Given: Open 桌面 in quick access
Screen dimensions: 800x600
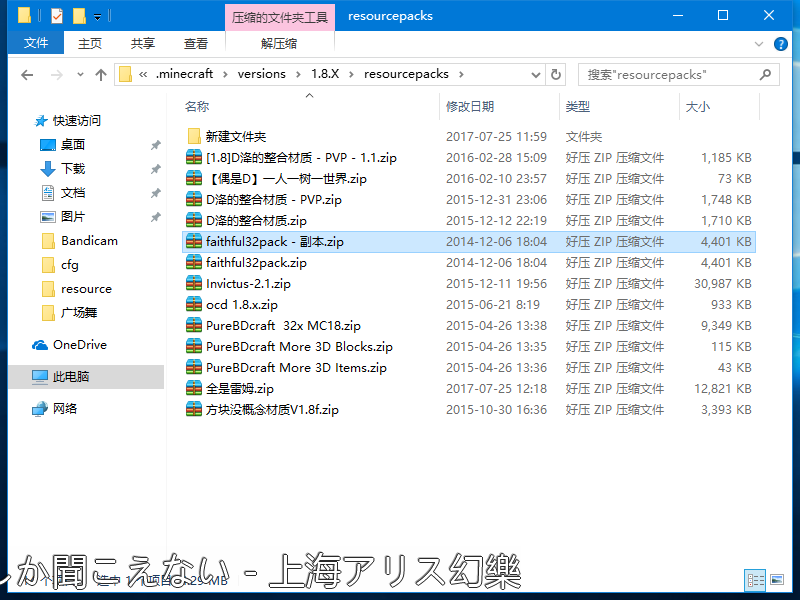Looking at the screenshot, I should pyautogui.click(x=72, y=145).
